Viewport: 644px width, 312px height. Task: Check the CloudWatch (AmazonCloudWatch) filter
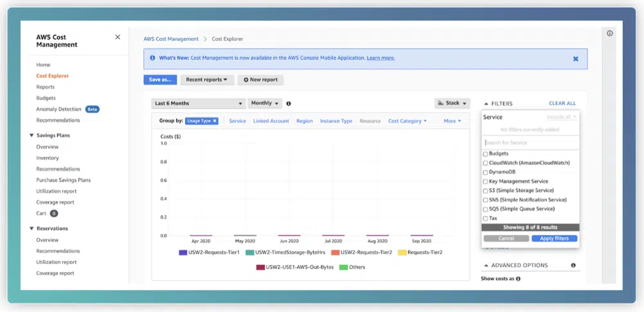[x=485, y=163]
